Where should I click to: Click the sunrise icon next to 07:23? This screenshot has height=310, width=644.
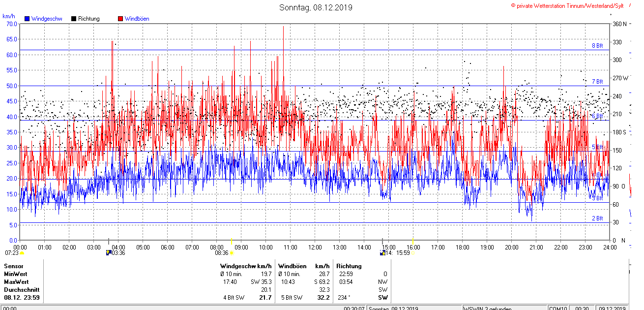pyautogui.click(x=22, y=253)
